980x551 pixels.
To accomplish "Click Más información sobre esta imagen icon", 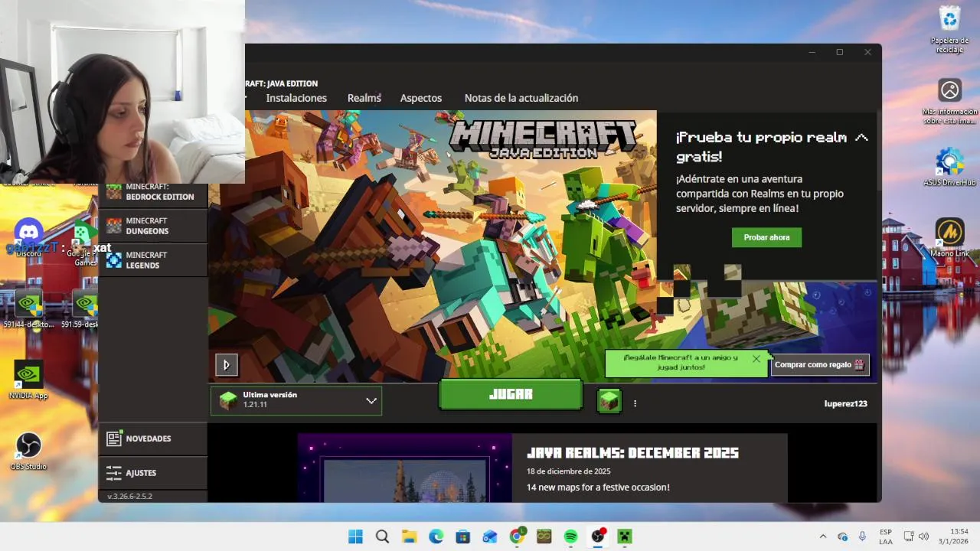I will click(949, 101).
